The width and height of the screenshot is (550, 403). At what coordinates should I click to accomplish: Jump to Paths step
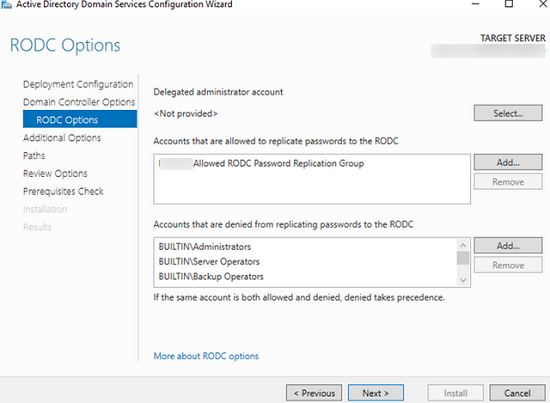coord(34,155)
